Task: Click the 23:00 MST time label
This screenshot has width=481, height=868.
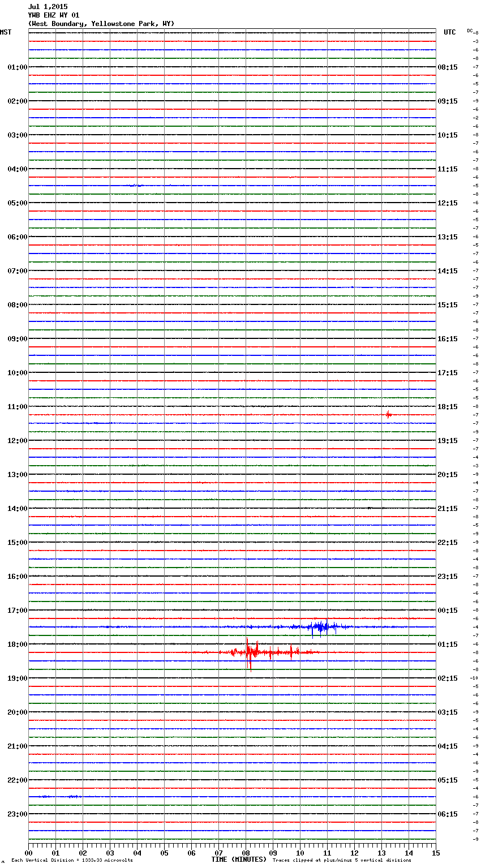Action: click(x=17, y=814)
